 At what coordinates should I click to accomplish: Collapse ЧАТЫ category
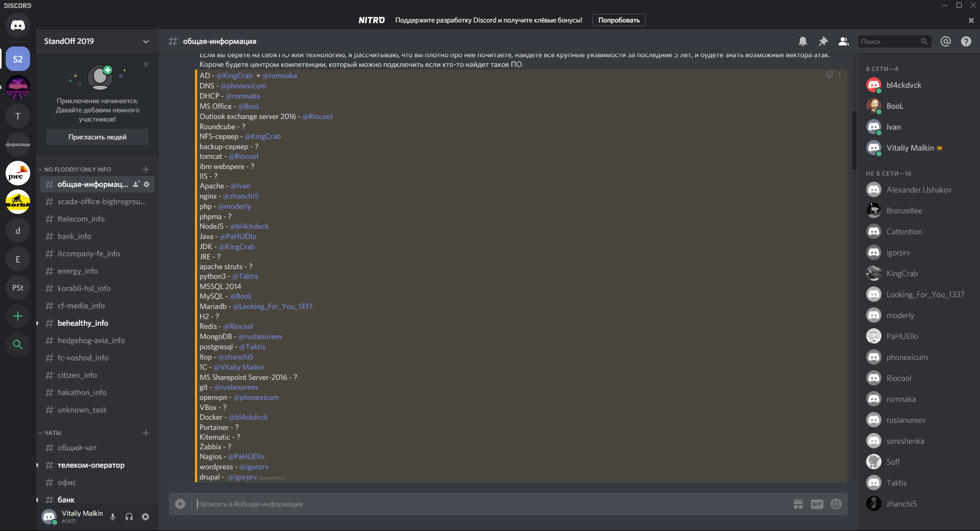pos(50,433)
